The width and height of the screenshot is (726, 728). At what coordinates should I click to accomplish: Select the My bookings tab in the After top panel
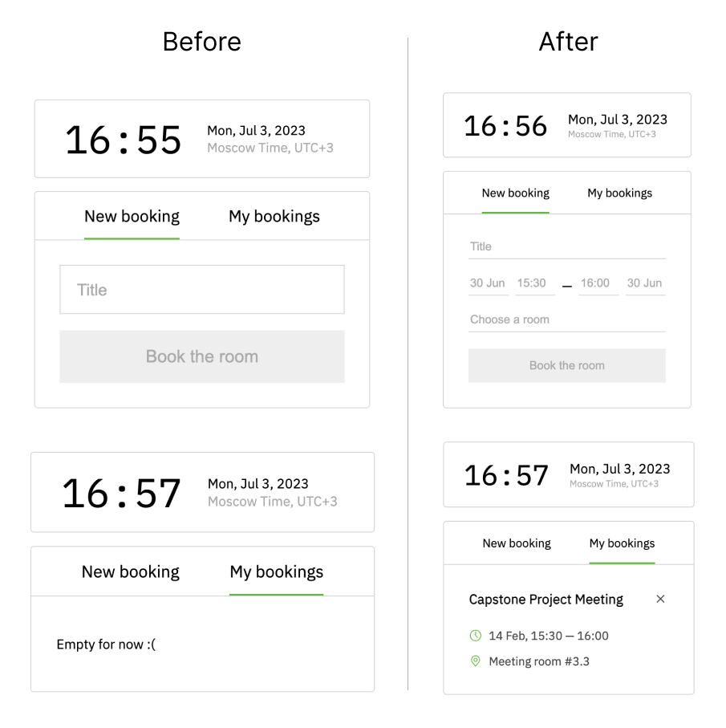(x=619, y=193)
